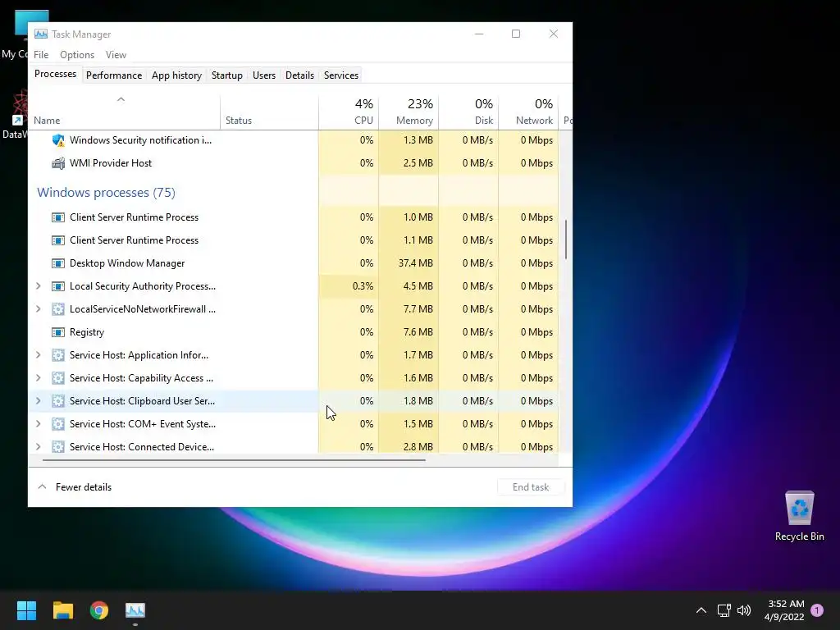This screenshot has height=630, width=840.
Task: Expand Local Security Authority Process row
Action: [38, 286]
